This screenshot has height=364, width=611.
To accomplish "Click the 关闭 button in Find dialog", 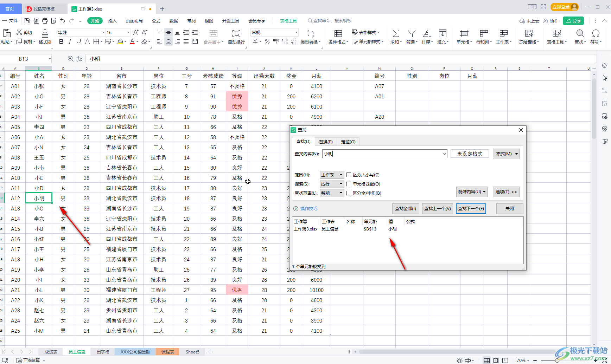I will point(509,208).
